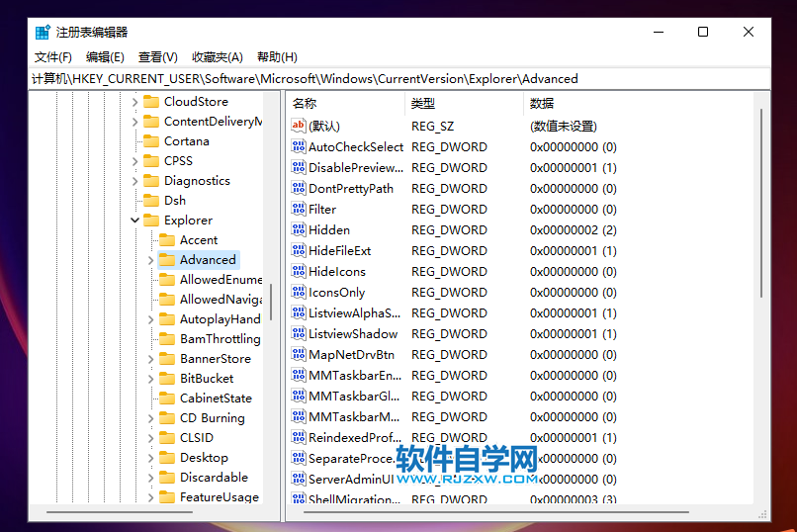
Task: Open the 文件(F) menu
Action: coord(52,57)
